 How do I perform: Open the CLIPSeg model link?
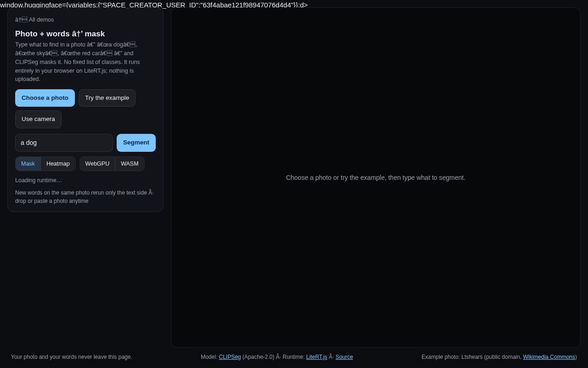230,357
